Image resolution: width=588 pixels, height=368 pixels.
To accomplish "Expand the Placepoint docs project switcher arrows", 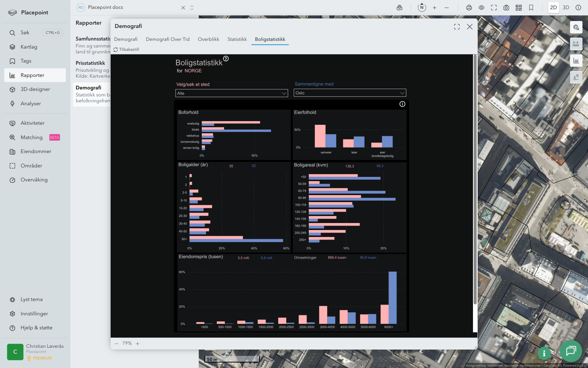I will [x=192, y=8].
